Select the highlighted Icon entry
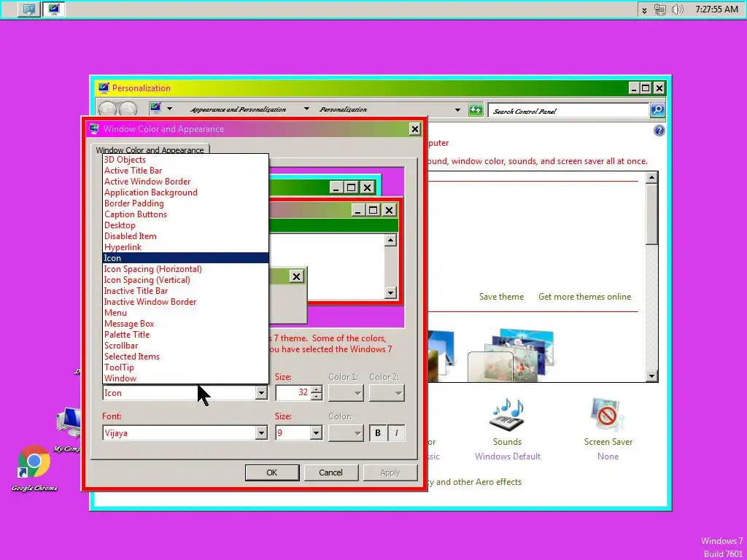 click(x=186, y=258)
